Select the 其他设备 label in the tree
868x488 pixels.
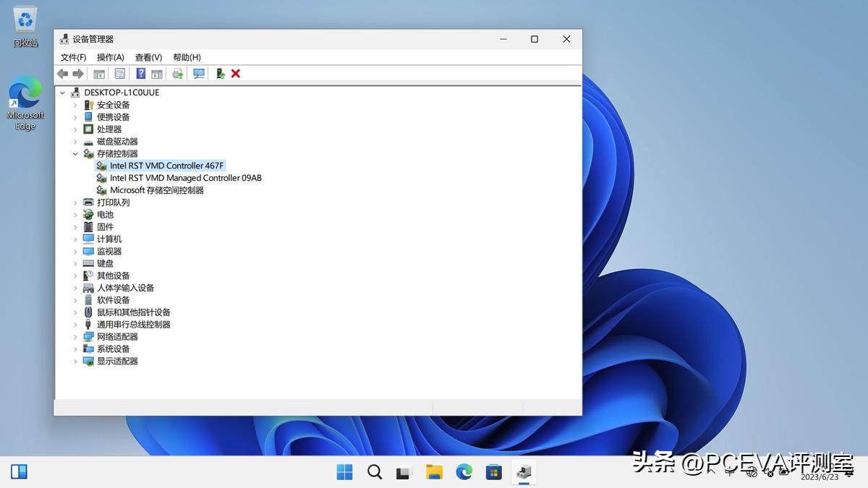tap(114, 275)
